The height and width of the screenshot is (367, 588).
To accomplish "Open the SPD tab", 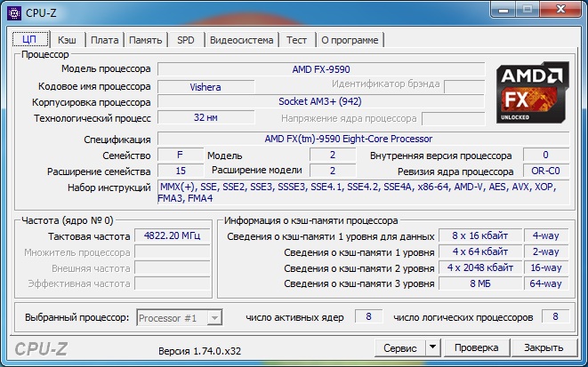I will [x=186, y=40].
